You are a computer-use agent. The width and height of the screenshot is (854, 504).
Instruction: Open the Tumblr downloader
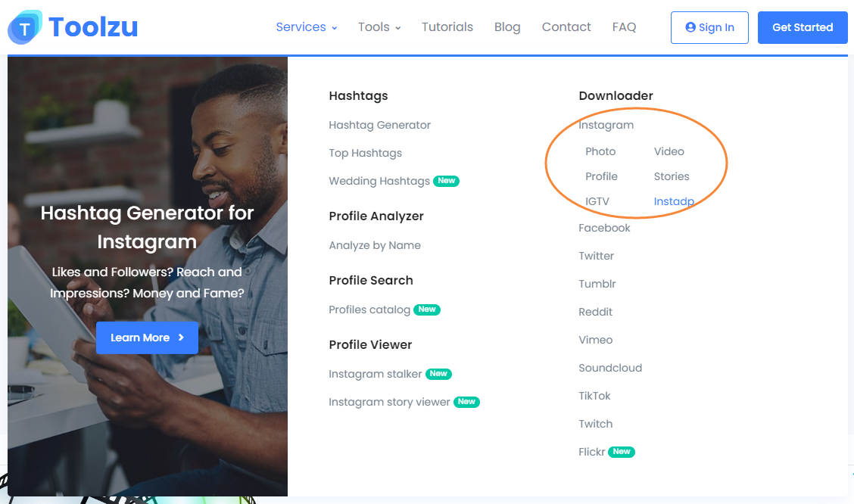click(597, 284)
